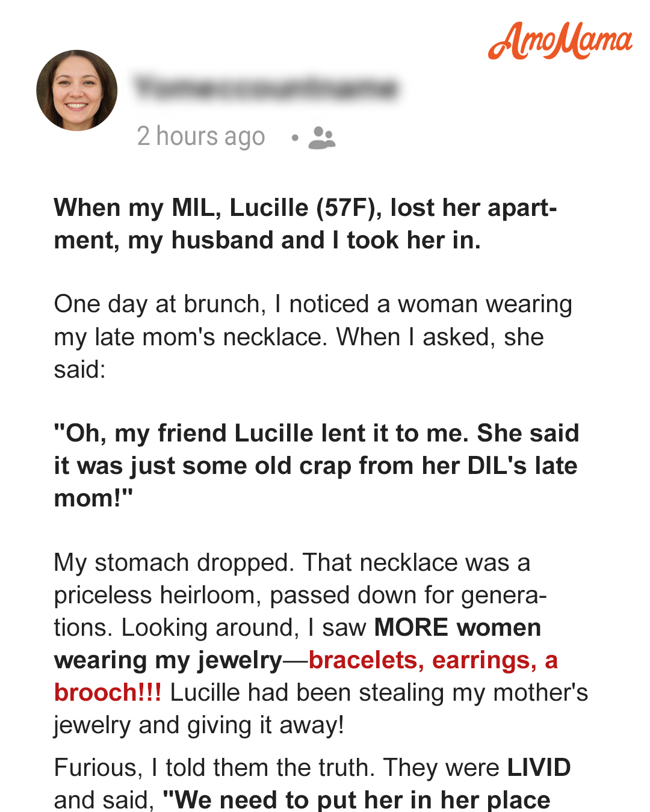This screenshot has width=650, height=812.
Task: Click the AmoMama logo
Action: 560,41
